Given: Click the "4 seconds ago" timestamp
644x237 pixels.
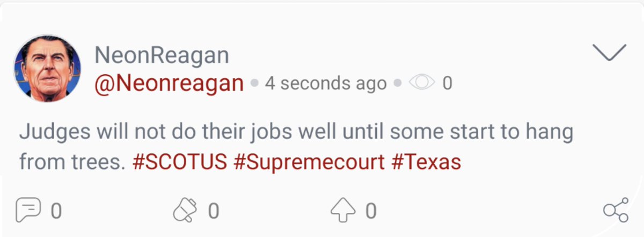Looking at the screenshot, I should (x=325, y=84).
